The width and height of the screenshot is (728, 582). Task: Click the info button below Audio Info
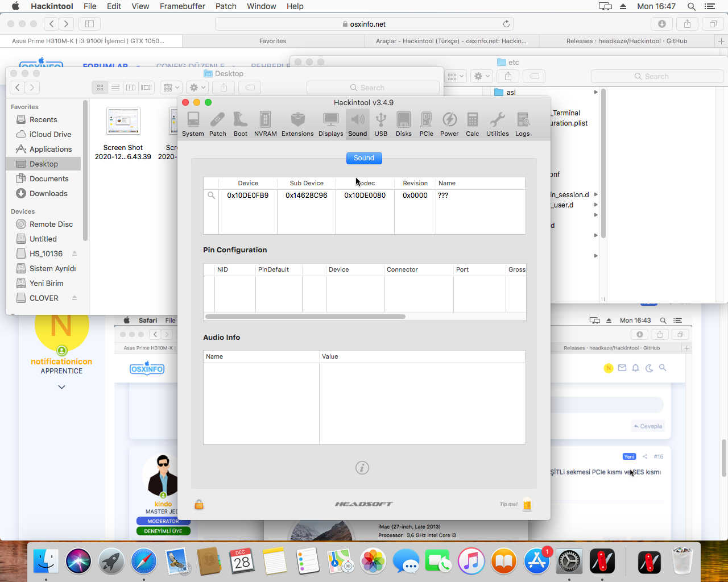362,468
